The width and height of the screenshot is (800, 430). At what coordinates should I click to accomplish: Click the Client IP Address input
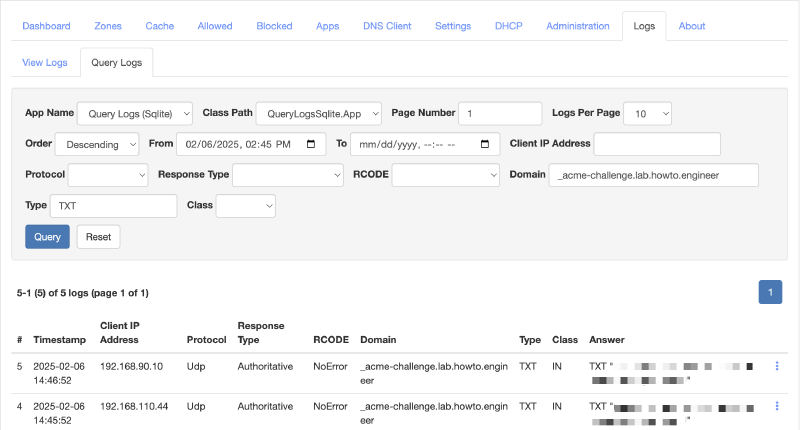(x=657, y=144)
